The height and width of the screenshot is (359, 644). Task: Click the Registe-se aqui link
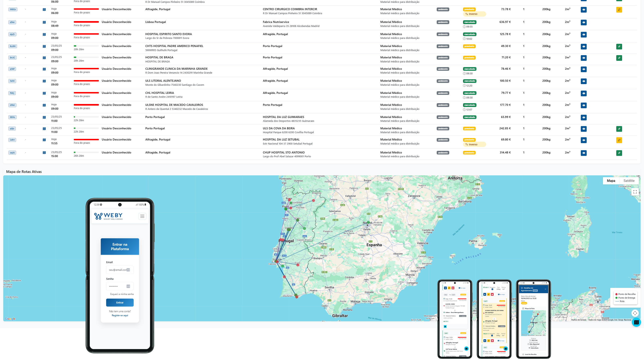click(120, 315)
